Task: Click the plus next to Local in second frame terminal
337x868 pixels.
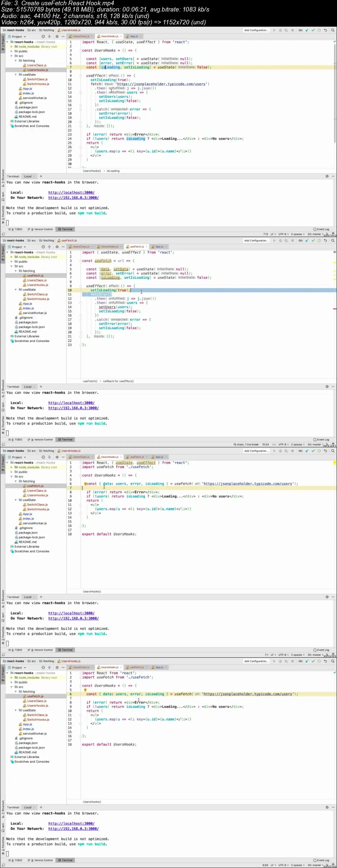Action: (41, 386)
